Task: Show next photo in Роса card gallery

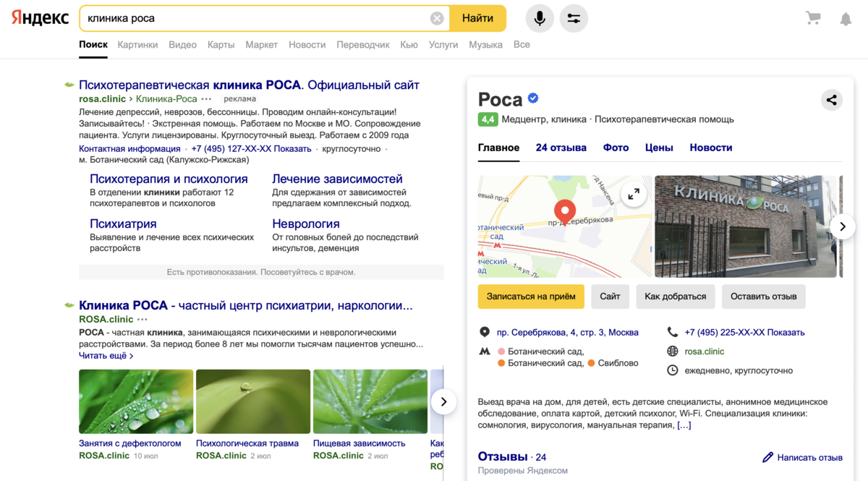Action: pyautogui.click(x=843, y=226)
